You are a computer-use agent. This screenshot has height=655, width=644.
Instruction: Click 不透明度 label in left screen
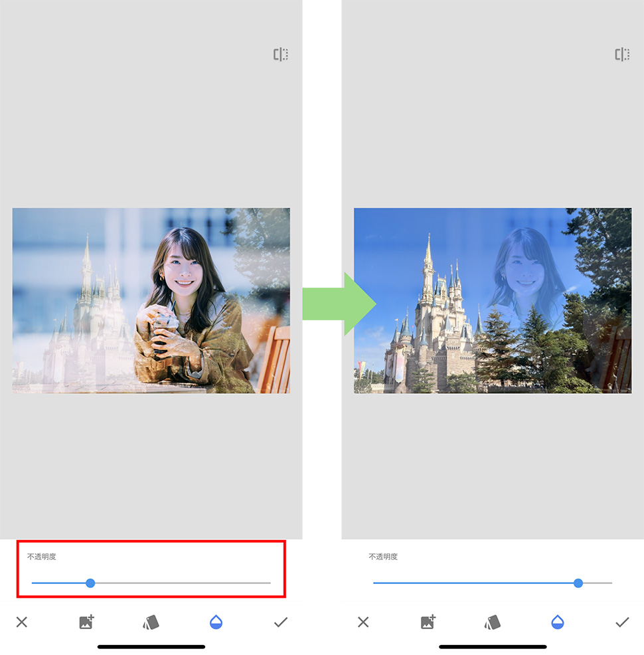(41, 557)
